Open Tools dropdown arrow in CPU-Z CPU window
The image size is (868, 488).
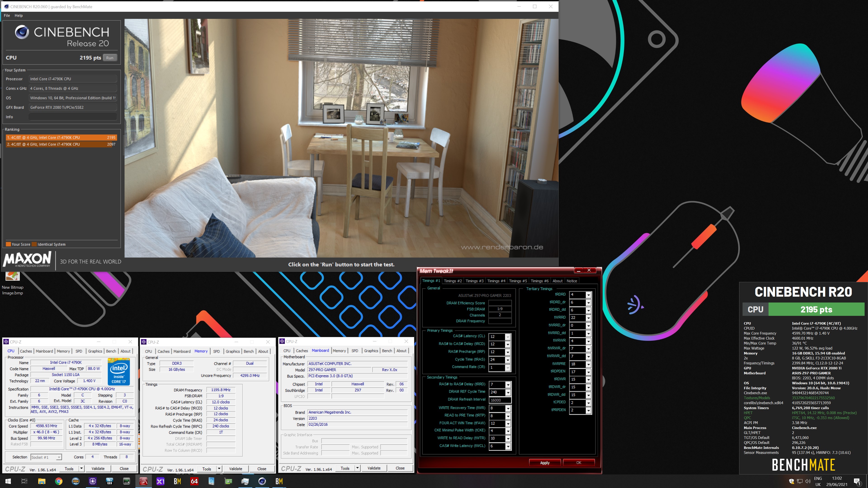tap(81, 469)
